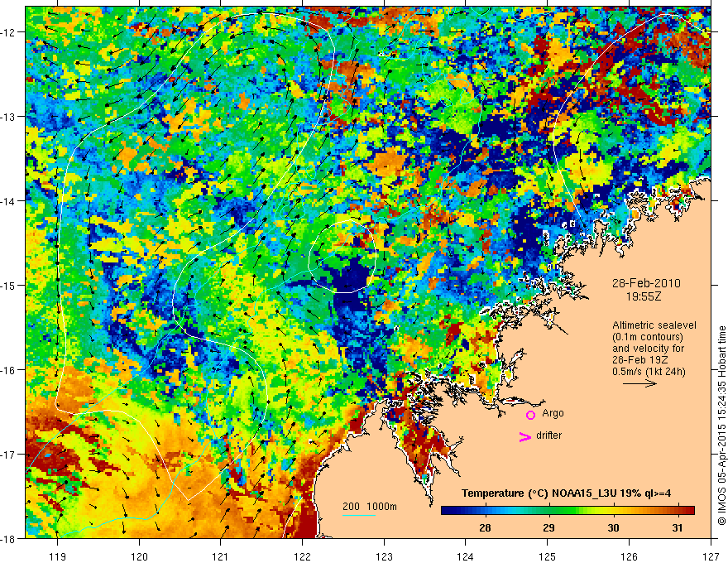Click the '-12' latitude axis label
Viewport: 728px width, 563px height.
point(9,32)
